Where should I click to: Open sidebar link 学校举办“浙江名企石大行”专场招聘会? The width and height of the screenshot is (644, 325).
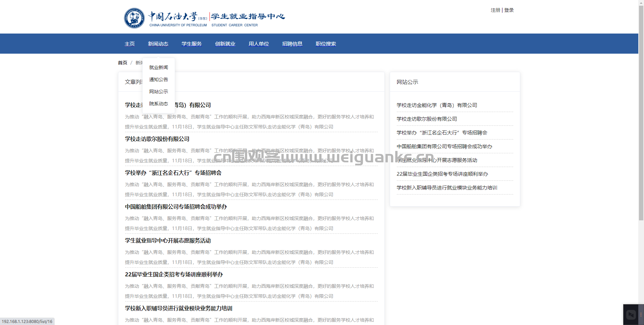[x=442, y=133]
